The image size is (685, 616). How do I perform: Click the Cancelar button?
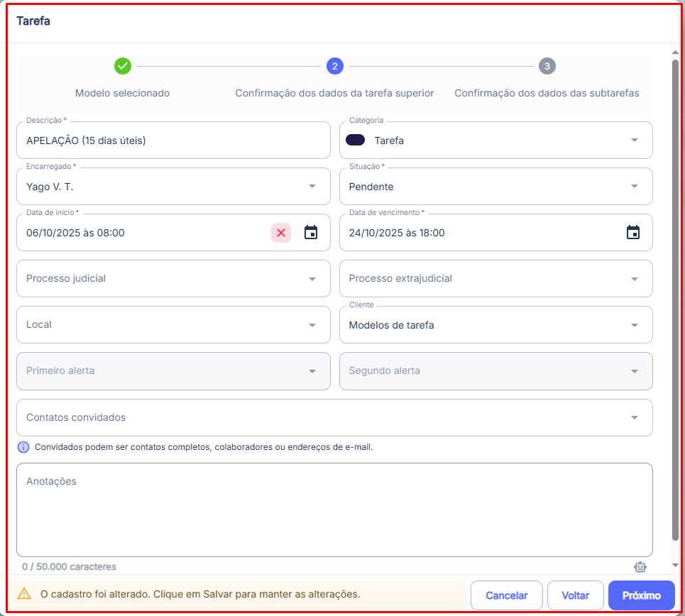pyautogui.click(x=506, y=595)
